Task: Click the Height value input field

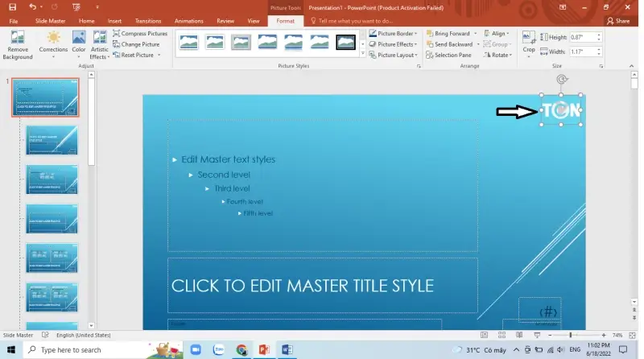Action: (x=584, y=38)
